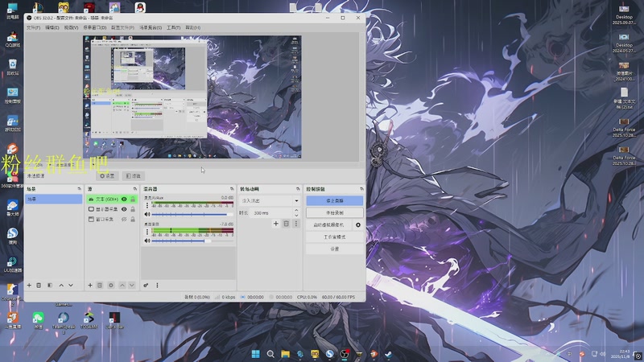Viewport: 644px width, 362px height.
Task: Select the highlighted scene in the scene list
Action: coord(53,199)
